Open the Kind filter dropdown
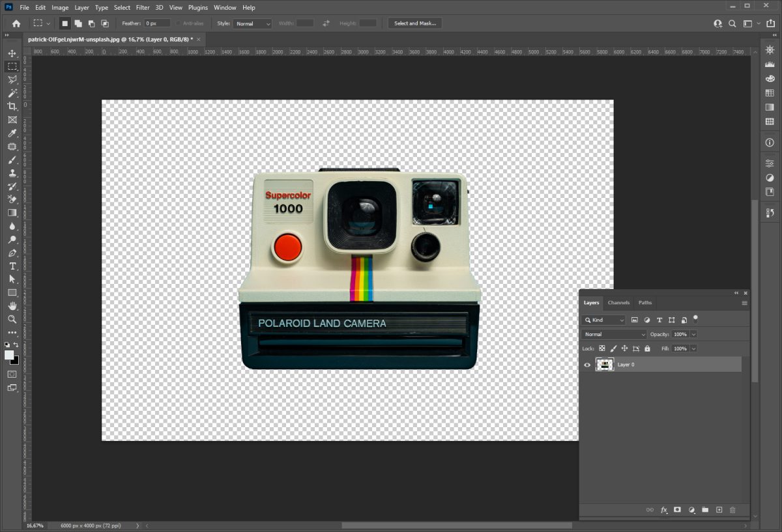The width and height of the screenshot is (782, 532). coord(603,320)
